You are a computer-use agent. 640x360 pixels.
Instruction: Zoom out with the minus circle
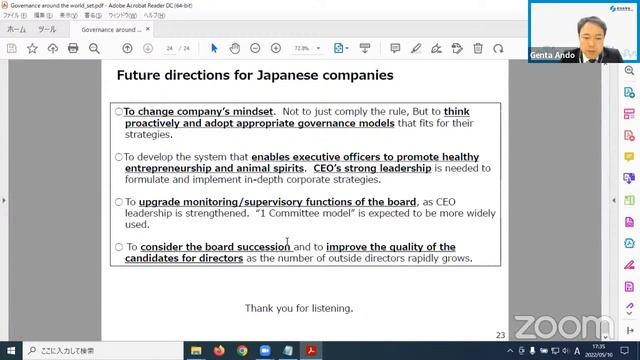tap(255, 48)
